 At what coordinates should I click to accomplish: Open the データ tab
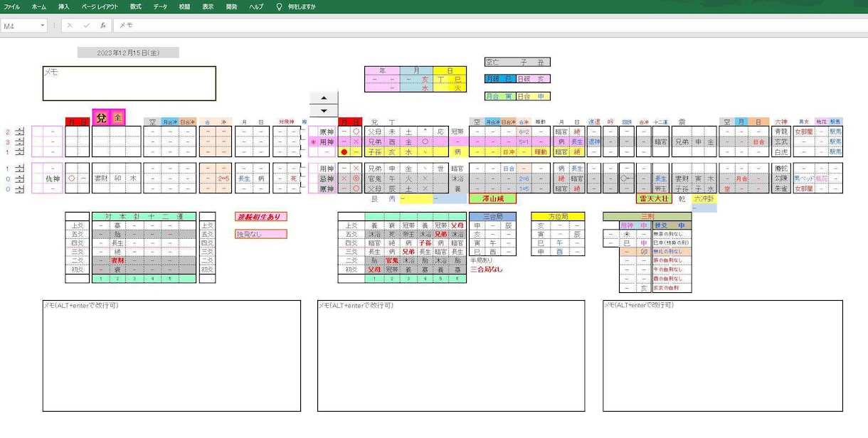point(160,6)
